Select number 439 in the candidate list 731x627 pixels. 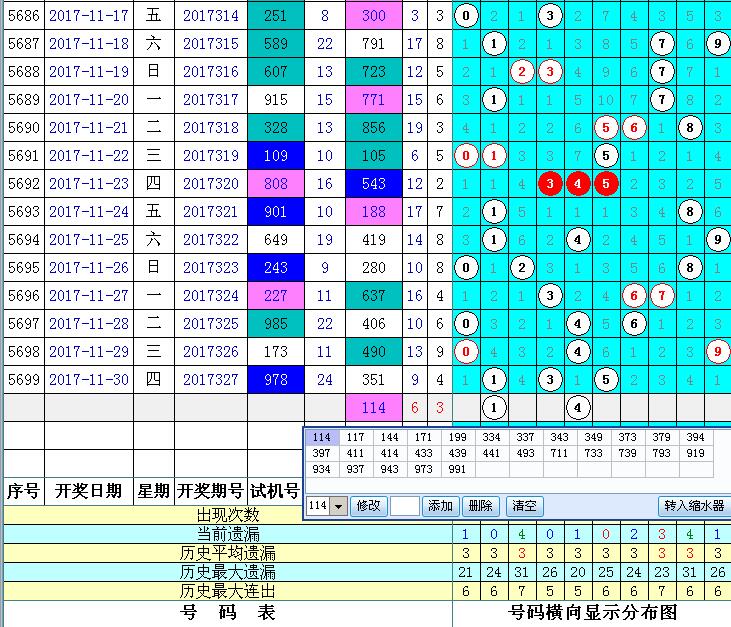coord(458,453)
